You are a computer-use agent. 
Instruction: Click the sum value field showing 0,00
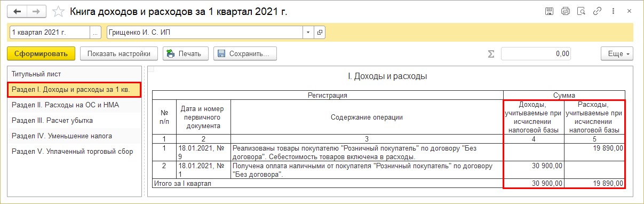[x=536, y=53]
